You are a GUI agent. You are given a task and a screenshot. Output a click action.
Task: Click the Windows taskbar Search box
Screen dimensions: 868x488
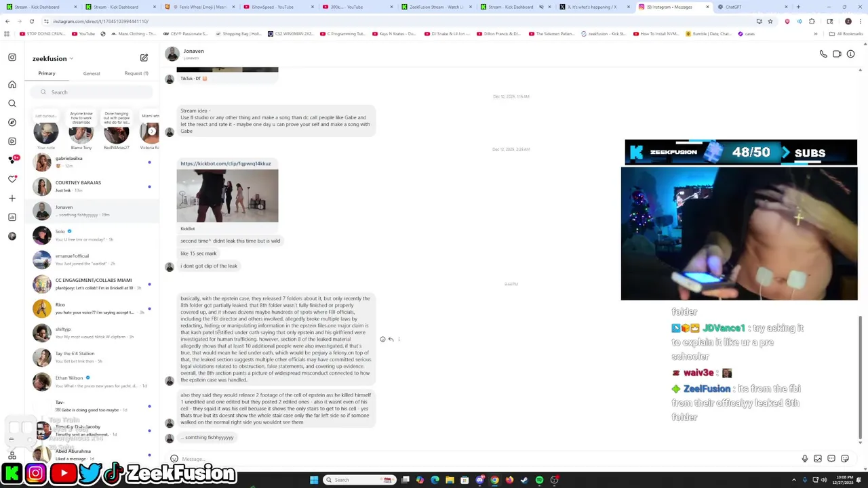[358, 480]
